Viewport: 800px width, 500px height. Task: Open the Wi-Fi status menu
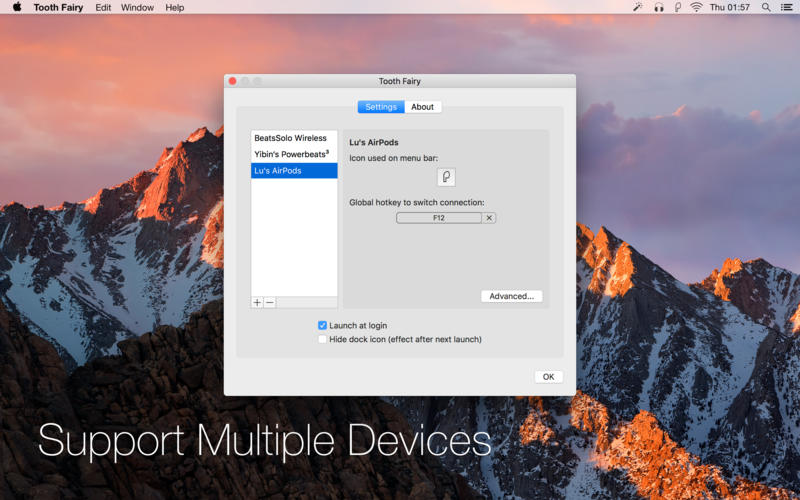[696, 7]
